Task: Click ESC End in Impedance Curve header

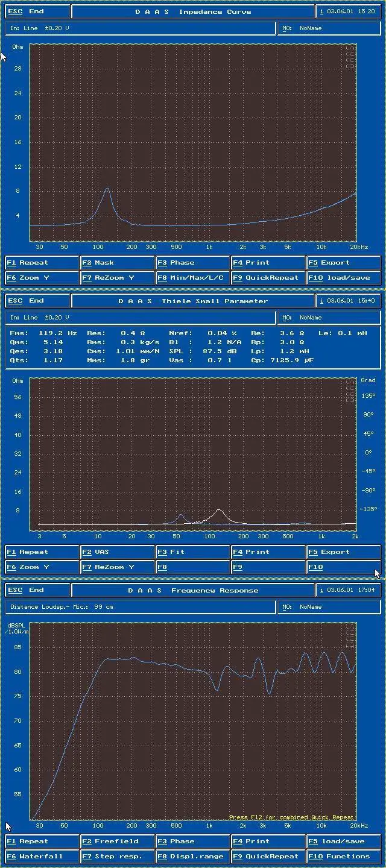Action: pyautogui.click(x=37, y=12)
